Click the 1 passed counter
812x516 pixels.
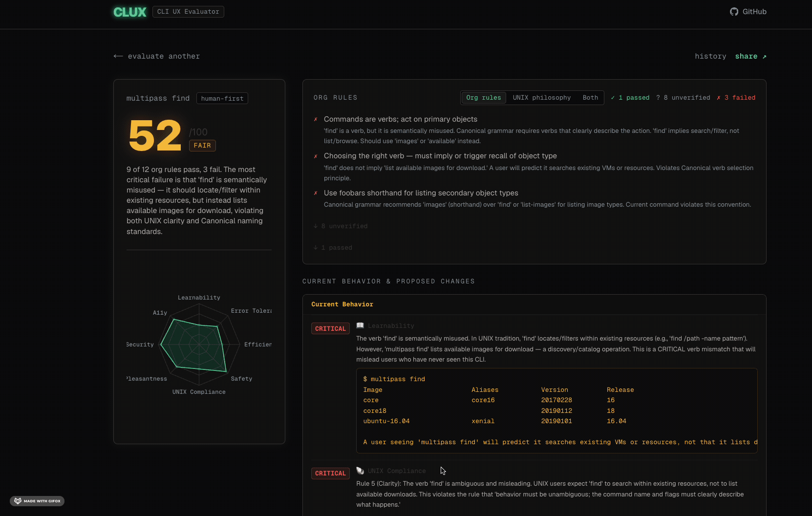point(630,98)
